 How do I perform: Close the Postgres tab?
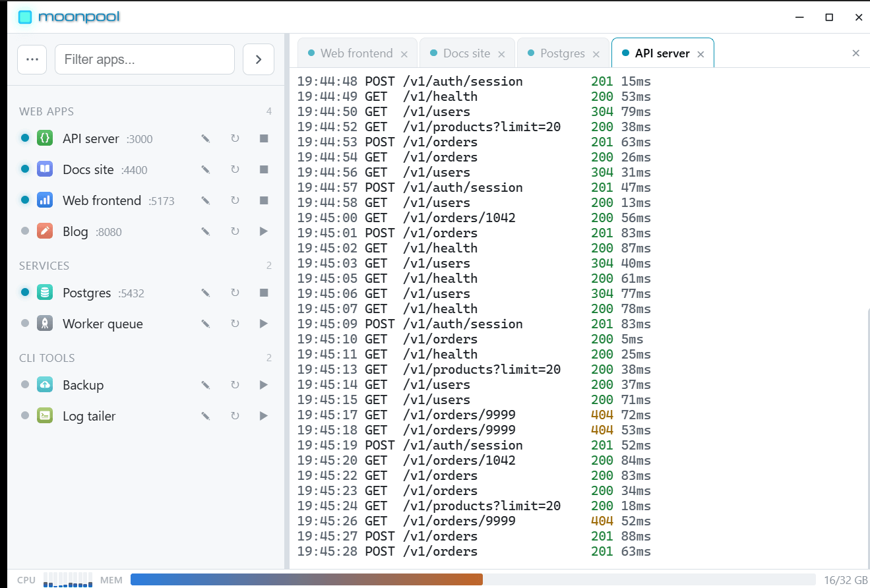(x=596, y=54)
